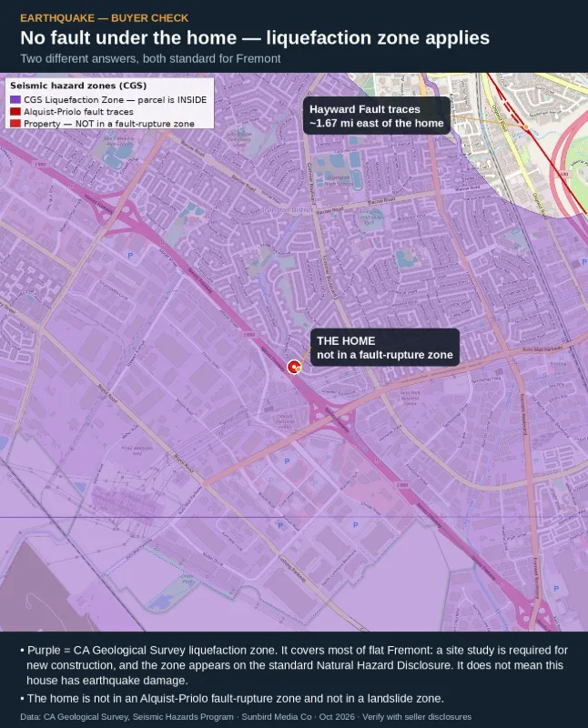The image size is (588, 728).
Task: Click the 'Auto Mall Parkway' road label
Action: pyautogui.click(x=542, y=349)
